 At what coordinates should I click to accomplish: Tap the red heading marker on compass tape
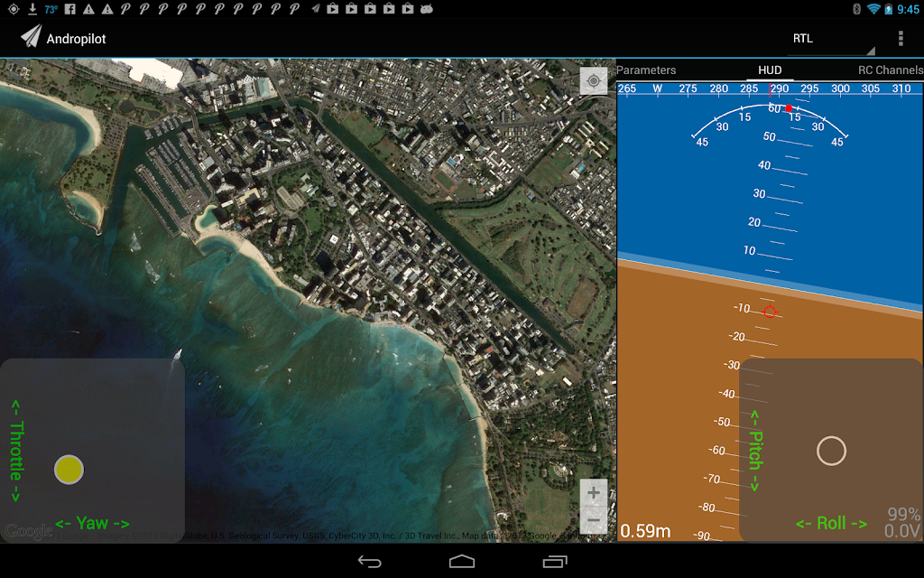[x=770, y=90]
